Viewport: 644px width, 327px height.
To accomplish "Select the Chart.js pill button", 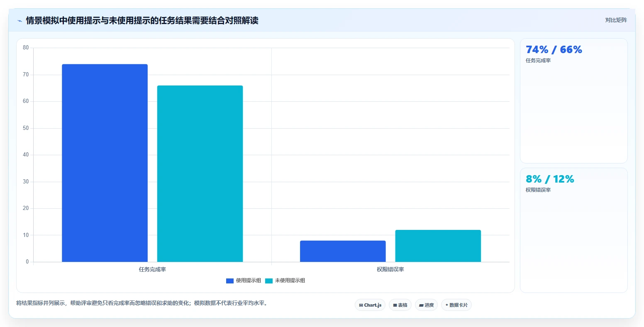I will 370,305.
